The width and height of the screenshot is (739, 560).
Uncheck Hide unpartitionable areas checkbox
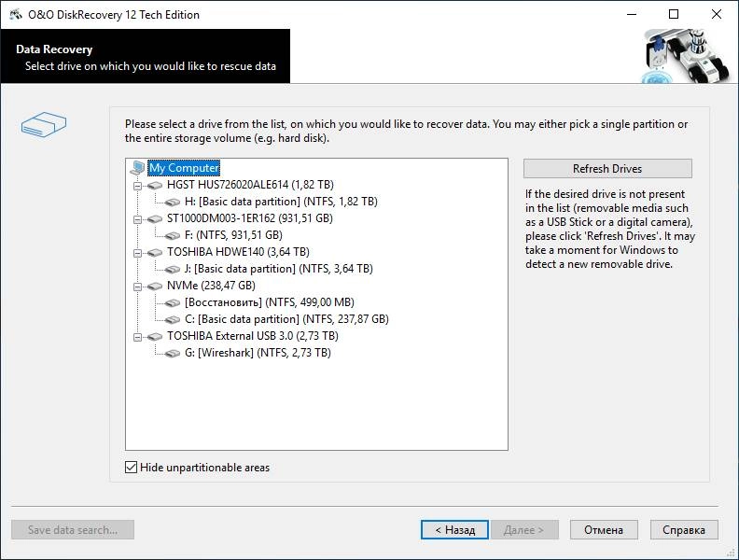click(131, 468)
